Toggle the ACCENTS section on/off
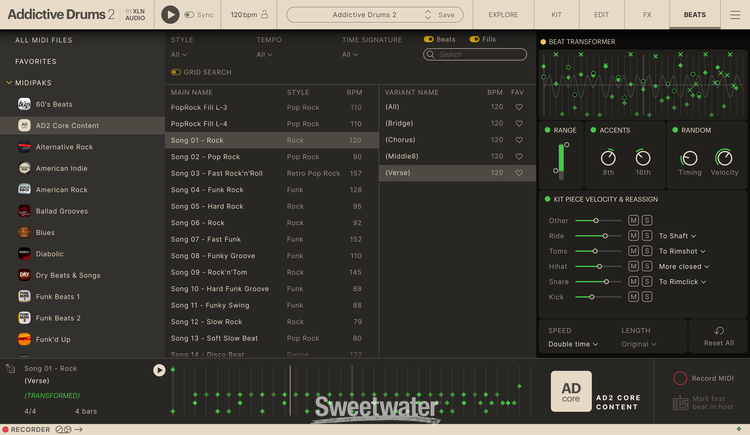750x435 pixels. 593,130
